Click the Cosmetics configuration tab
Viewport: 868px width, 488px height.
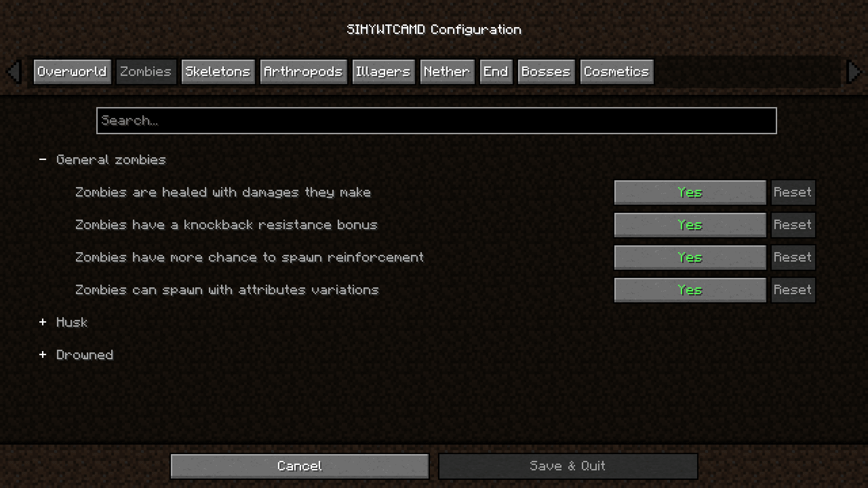click(617, 71)
